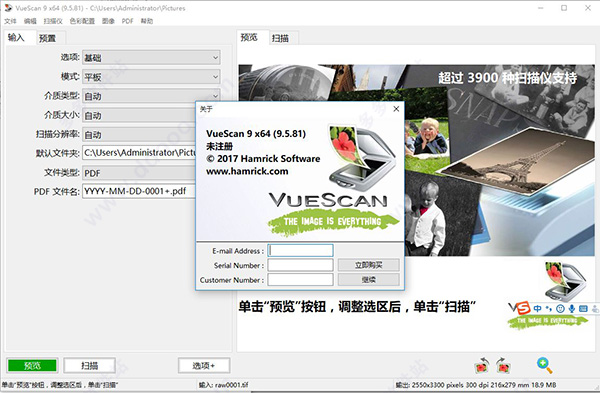This screenshot has height=393, width=600.
Task: Open the 图像 menu
Action: pos(108,21)
